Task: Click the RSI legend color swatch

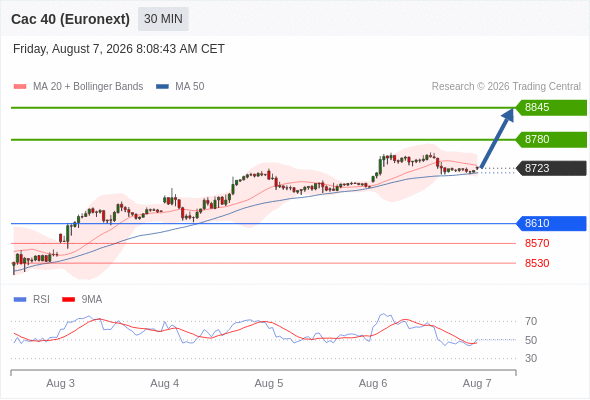Action: click(20, 300)
